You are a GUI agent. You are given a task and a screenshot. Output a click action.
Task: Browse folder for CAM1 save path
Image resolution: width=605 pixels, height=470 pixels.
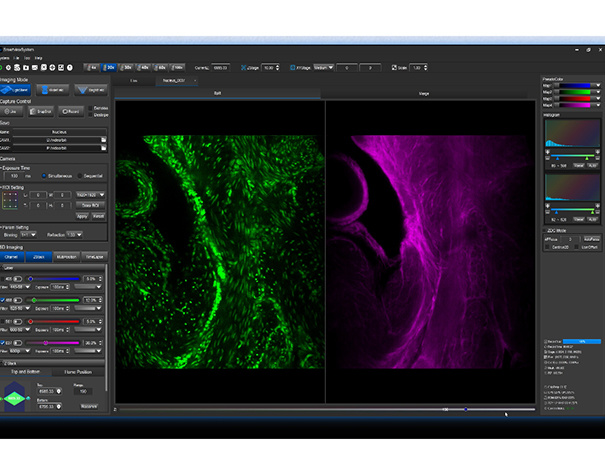(104, 140)
